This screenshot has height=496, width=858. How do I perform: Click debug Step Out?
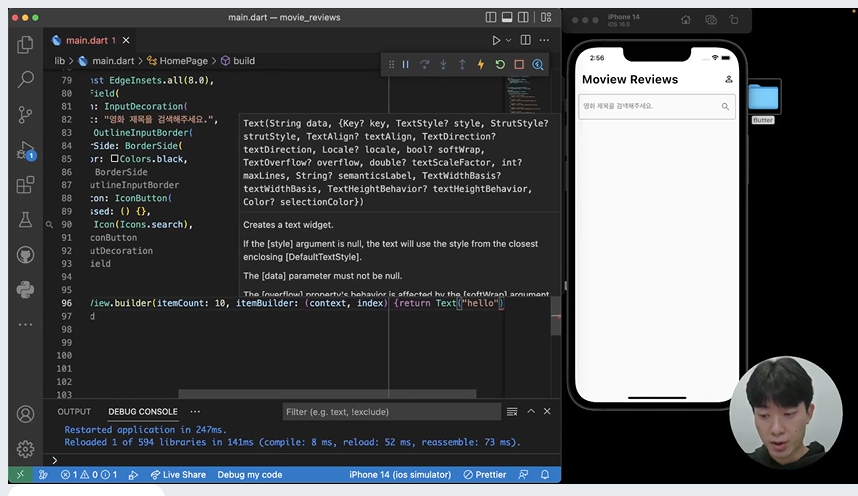pos(462,65)
